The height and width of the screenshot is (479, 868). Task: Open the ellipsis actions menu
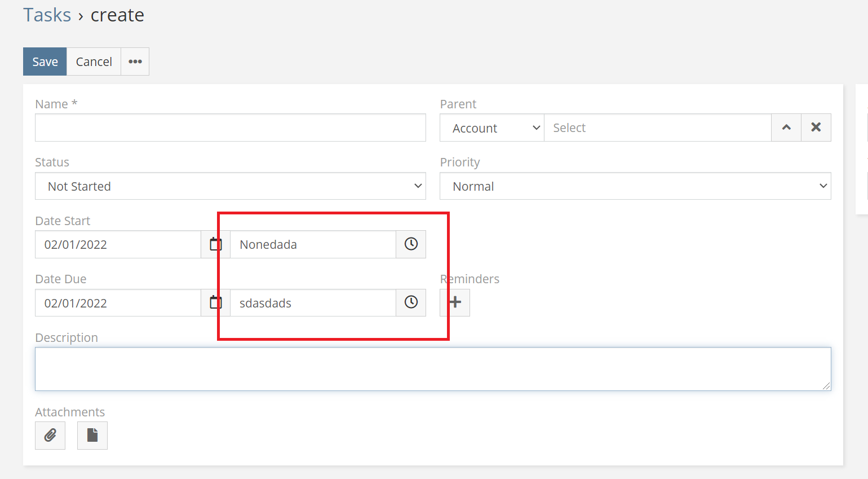(135, 61)
